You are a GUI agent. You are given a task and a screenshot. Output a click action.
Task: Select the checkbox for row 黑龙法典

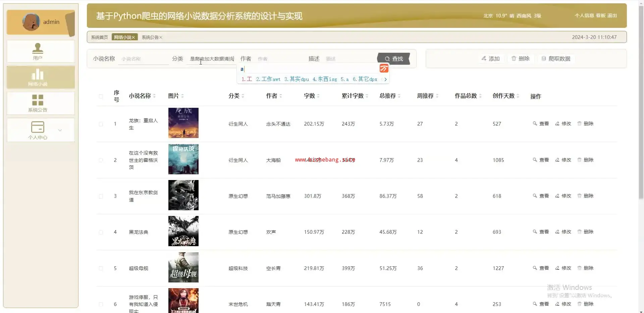[x=101, y=232]
